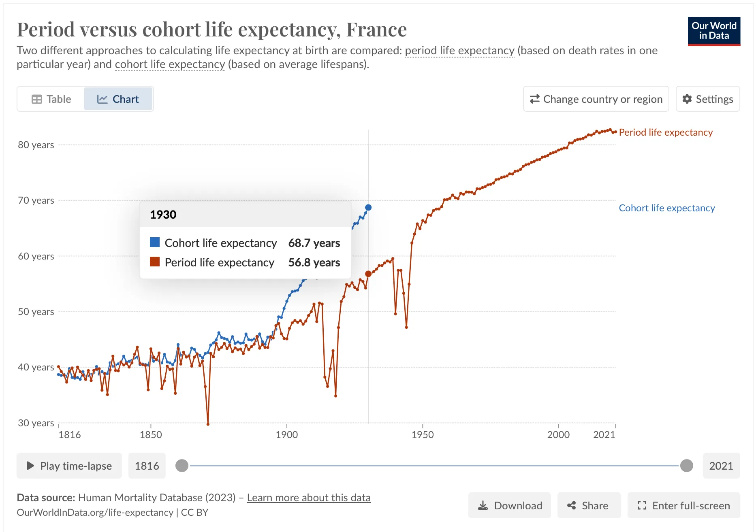Select the Chart tab

tap(118, 99)
